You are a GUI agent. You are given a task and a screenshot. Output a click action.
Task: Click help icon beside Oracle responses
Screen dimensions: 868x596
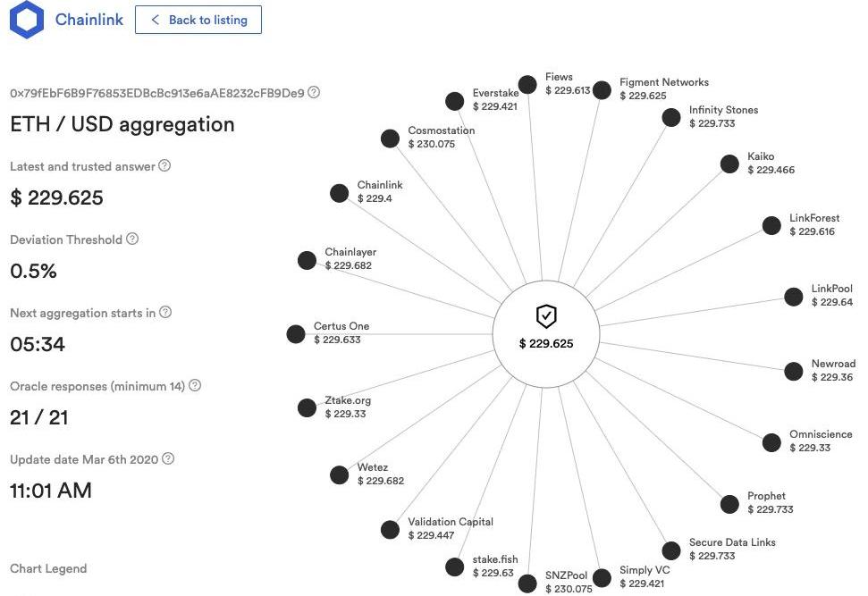(195, 386)
